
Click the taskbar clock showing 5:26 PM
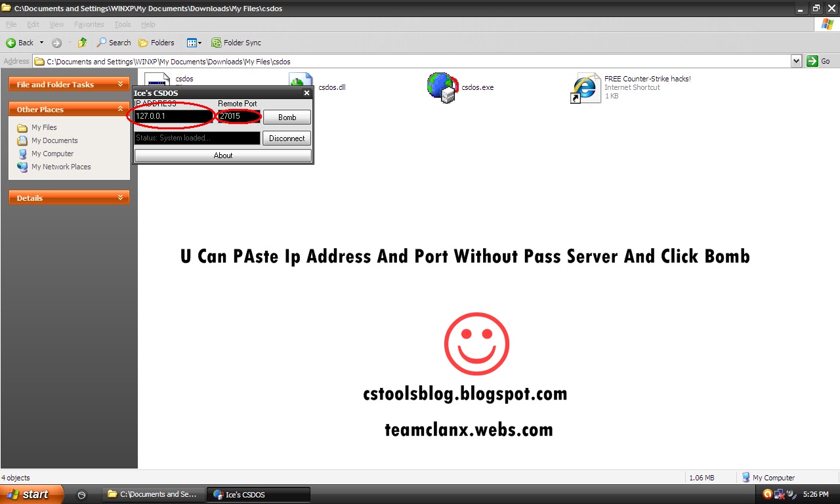pos(816,494)
